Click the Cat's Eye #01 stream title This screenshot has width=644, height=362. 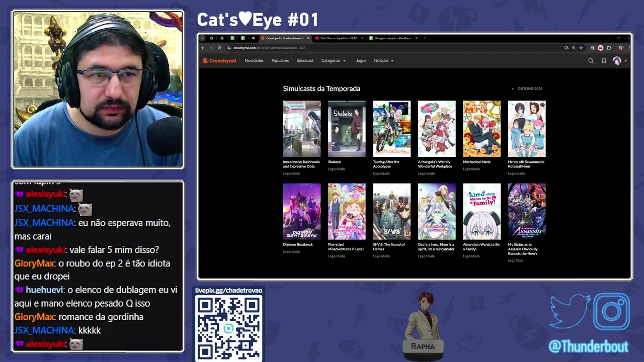(x=258, y=20)
